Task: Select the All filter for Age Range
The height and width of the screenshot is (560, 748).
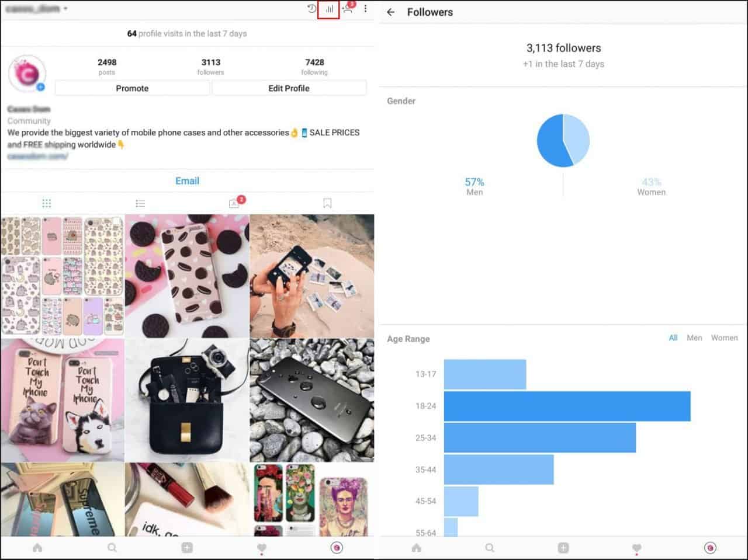Action: coord(673,338)
